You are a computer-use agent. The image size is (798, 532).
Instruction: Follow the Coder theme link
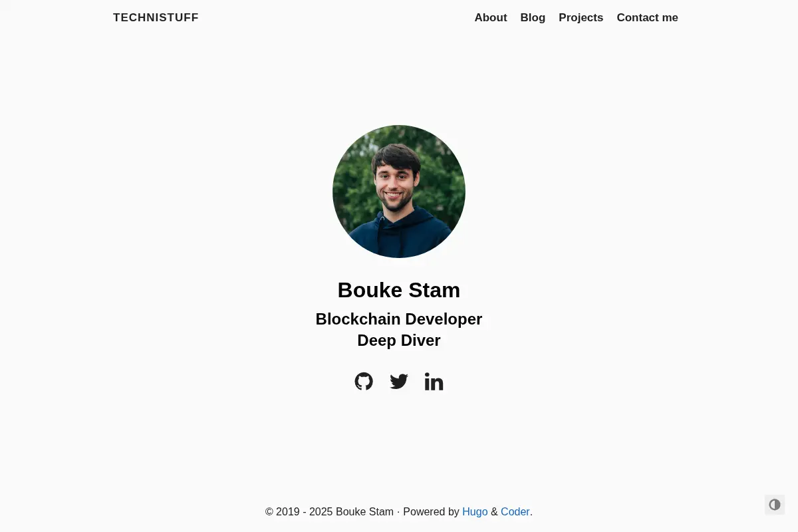(515, 512)
